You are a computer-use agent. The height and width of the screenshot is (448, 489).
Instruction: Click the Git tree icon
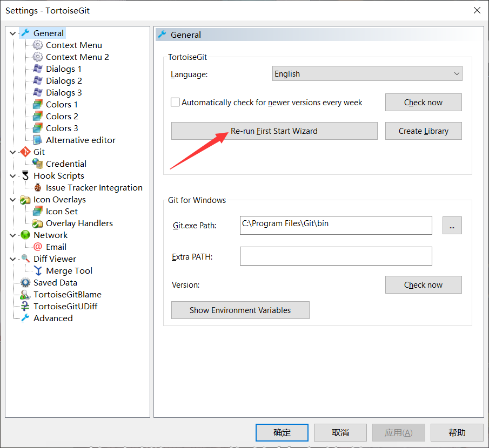tap(25, 152)
